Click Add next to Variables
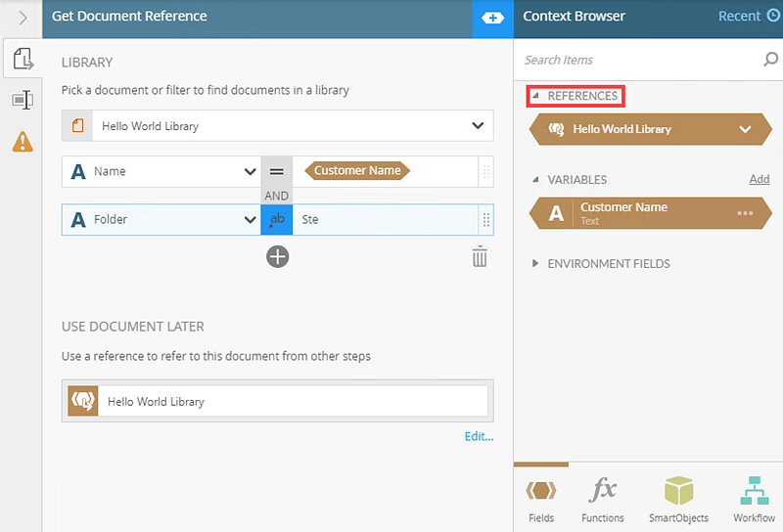Image resolution: width=783 pixels, height=532 pixels. tap(759, 180)
